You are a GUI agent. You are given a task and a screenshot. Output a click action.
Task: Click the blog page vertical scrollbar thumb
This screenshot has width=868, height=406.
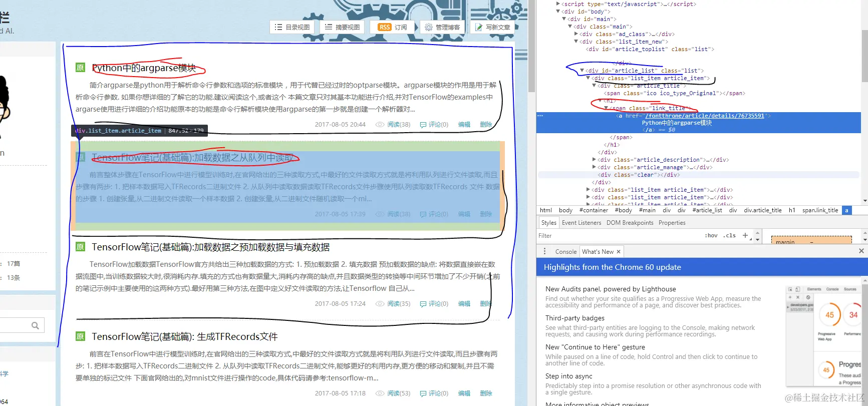531,45
